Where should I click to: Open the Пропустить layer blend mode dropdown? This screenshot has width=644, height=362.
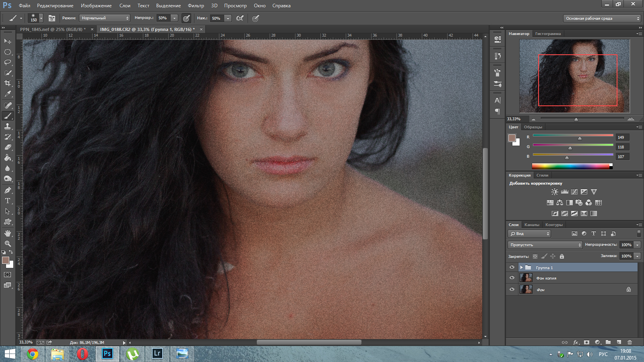coord(545,245)
